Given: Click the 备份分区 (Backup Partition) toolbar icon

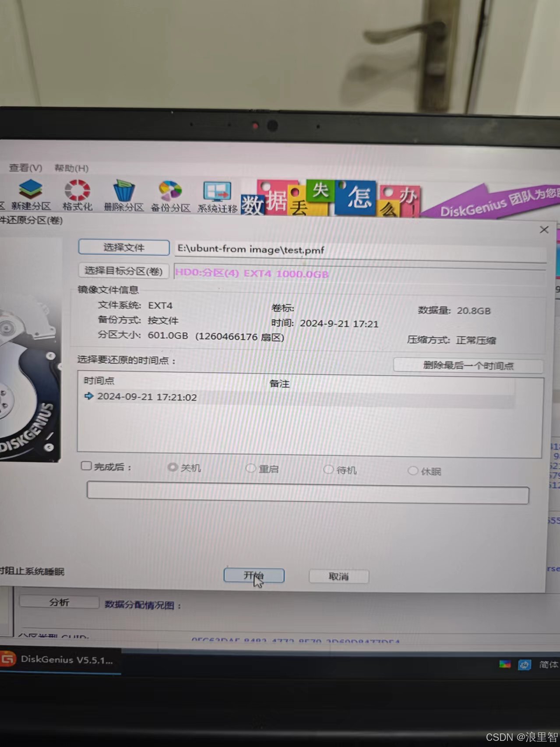Looking at the screenshot, I should (170, 197).
